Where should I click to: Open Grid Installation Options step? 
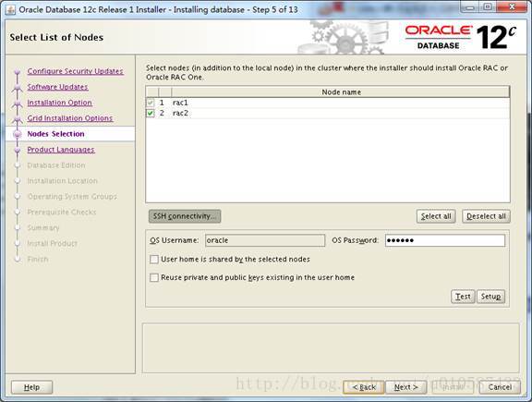[x=70, y=118]
